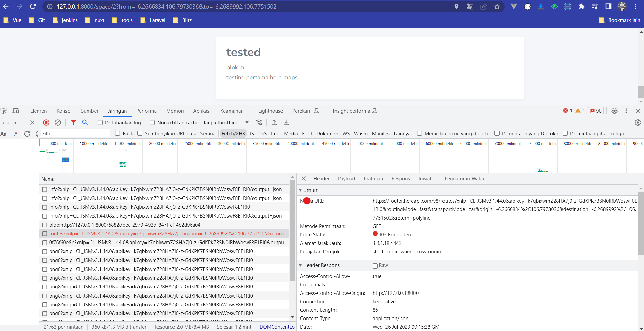The height and width of the screenshot is (331, 644).
Task: Open the Payload tab
Action: pos(346,179)
